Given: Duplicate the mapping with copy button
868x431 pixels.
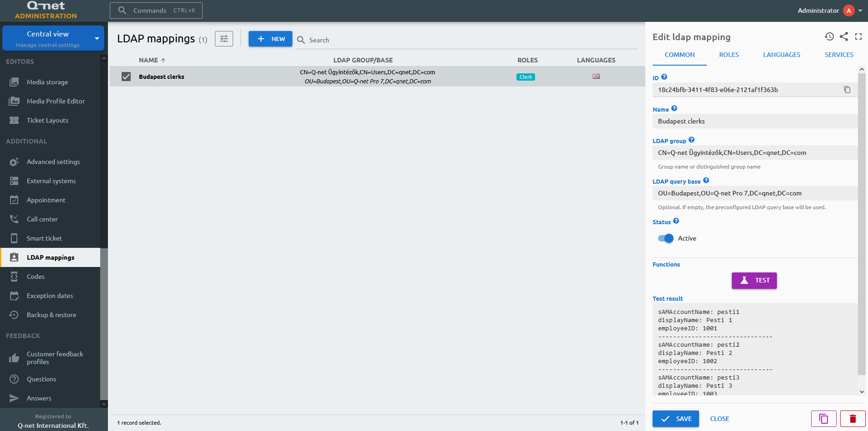Looking at the screenshot, I should [x=824, y=419].
